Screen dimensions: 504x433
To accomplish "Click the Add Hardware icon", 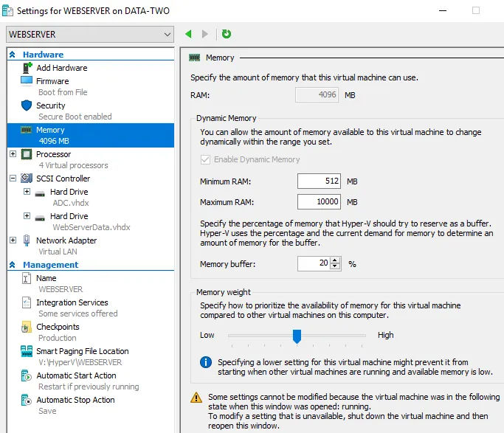I will coord(27,68).
